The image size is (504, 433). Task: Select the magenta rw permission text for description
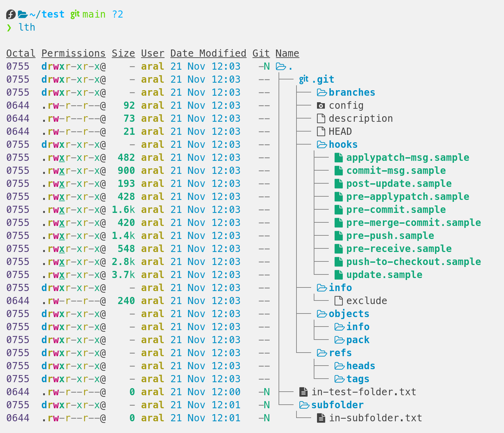[54, 118]
